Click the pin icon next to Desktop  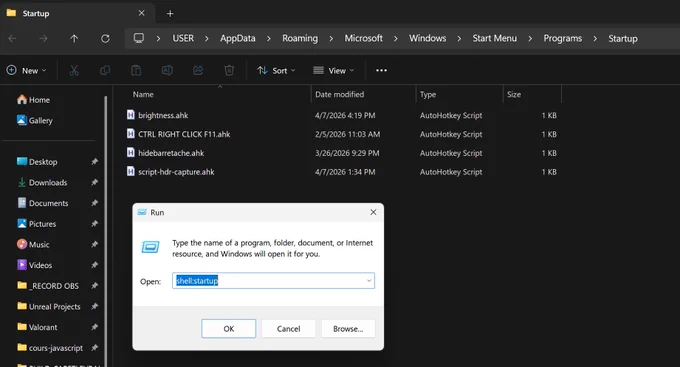pos(94,162)
